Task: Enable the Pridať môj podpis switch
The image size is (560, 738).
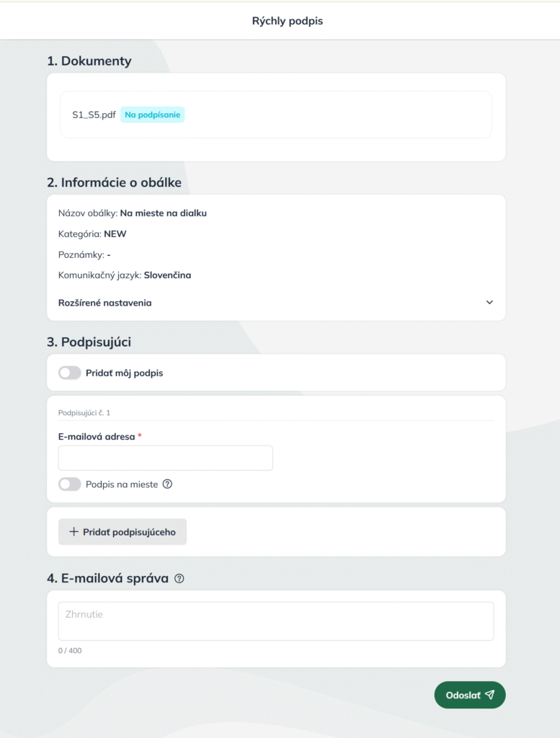Action: click(70, 373)
